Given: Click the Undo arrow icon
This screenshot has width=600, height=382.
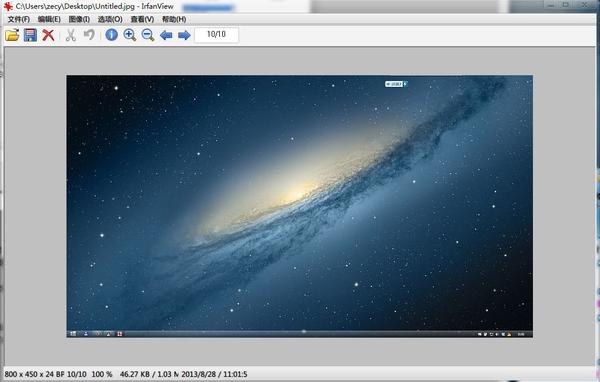Looking at the screenshot, I should pos(89,35).
